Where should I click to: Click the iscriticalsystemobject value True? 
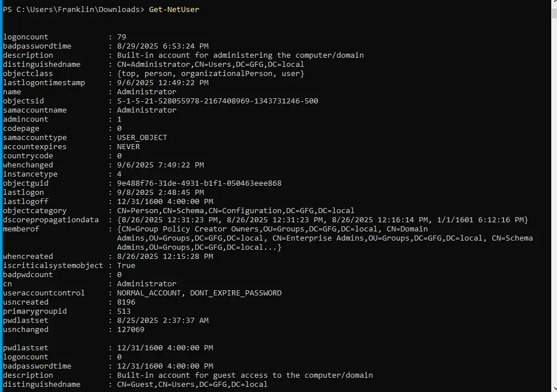pos(126,266)
